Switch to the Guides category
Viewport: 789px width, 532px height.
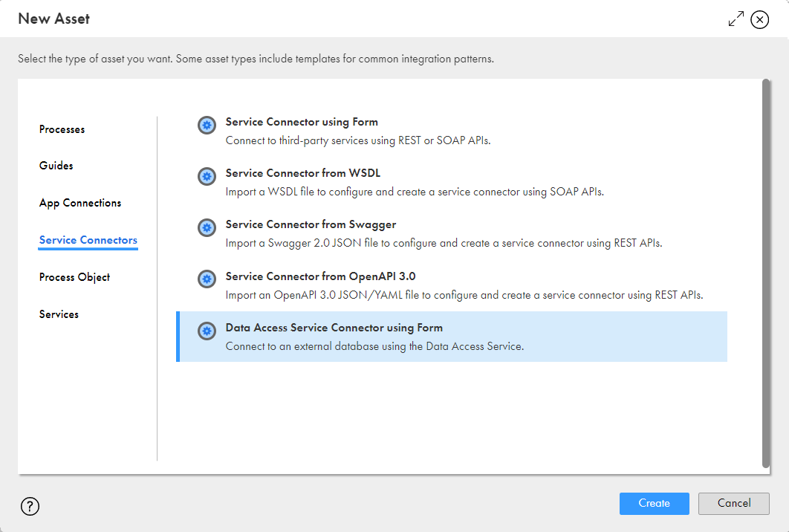pyautogui.click(x=56, y=166)
